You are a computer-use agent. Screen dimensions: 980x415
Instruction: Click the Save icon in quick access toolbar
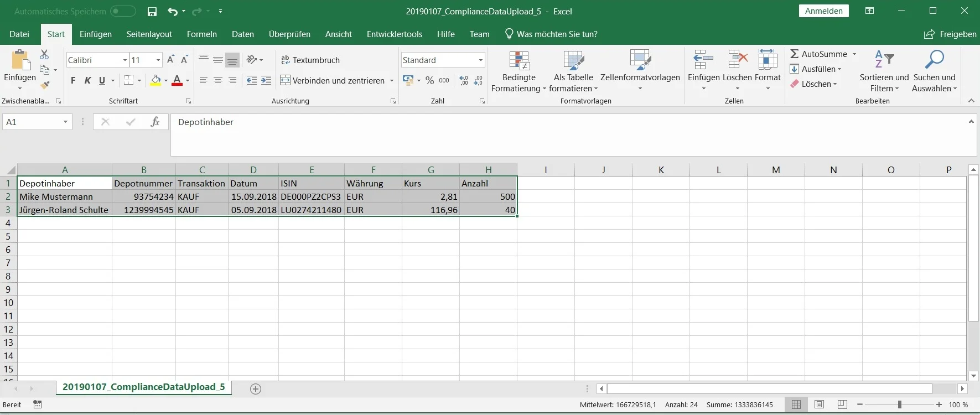pyautogui.click(x=152, y=11)
